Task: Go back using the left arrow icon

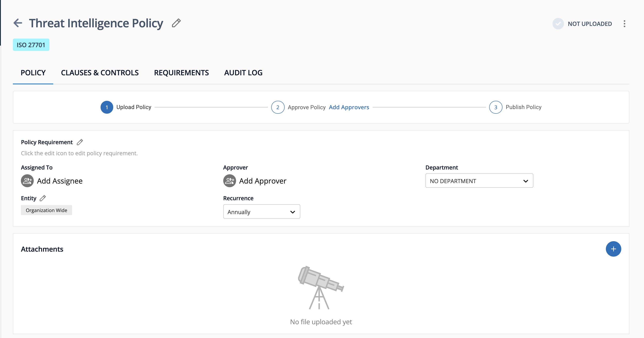Action: coord(18,23)
